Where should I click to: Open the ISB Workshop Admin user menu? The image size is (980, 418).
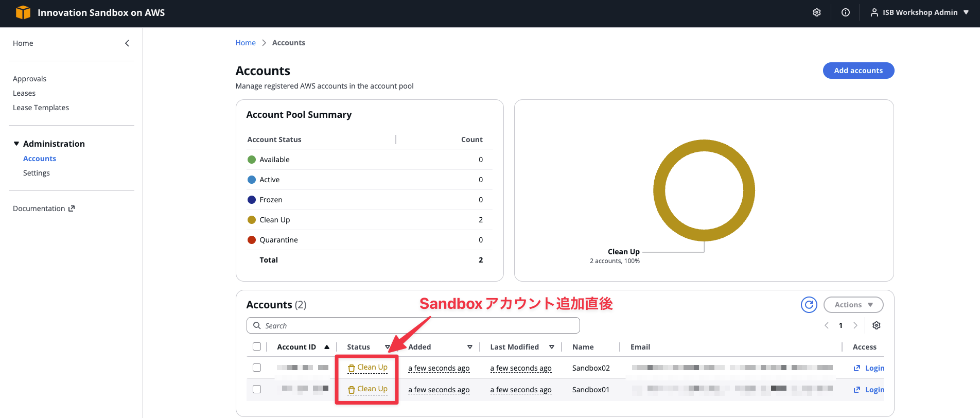pos(919,13)
